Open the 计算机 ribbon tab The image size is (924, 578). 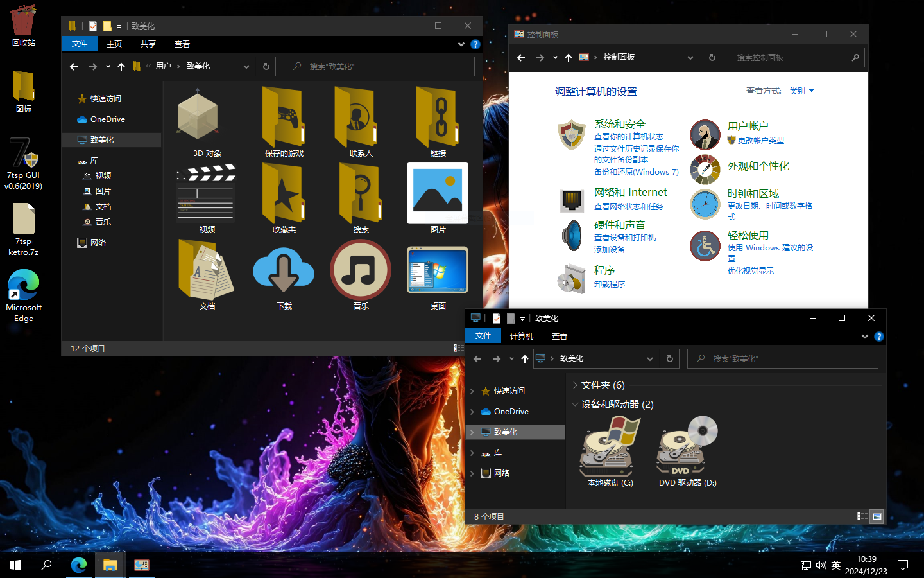[x=521, y=336]
